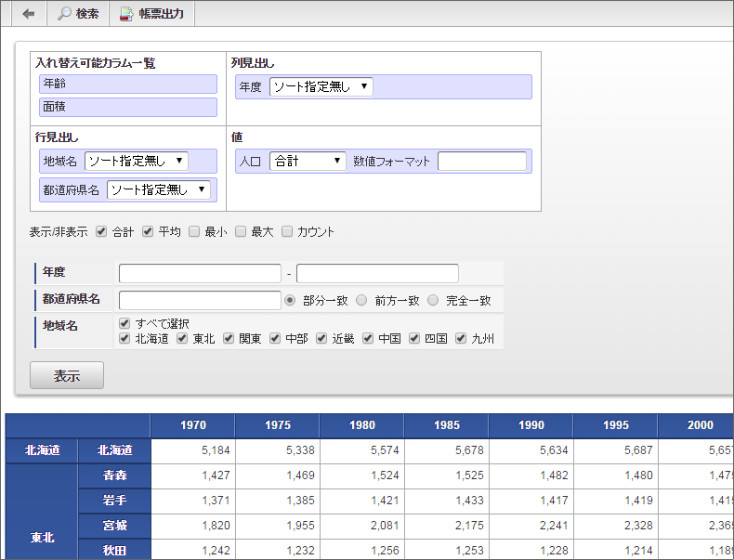734x560 pixels.
Task: Select the 年齢 swappable column item
Action: coord(128,84)
